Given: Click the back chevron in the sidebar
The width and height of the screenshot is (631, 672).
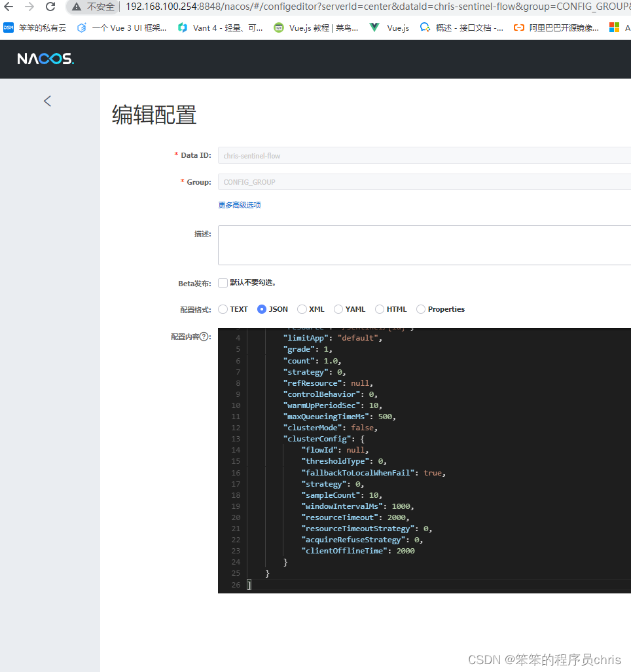Looking at the screenshot, I should click(x=48, y=101).
